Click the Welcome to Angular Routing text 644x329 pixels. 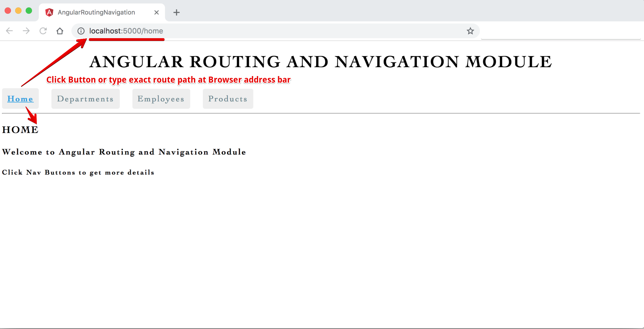coord(124,152)
